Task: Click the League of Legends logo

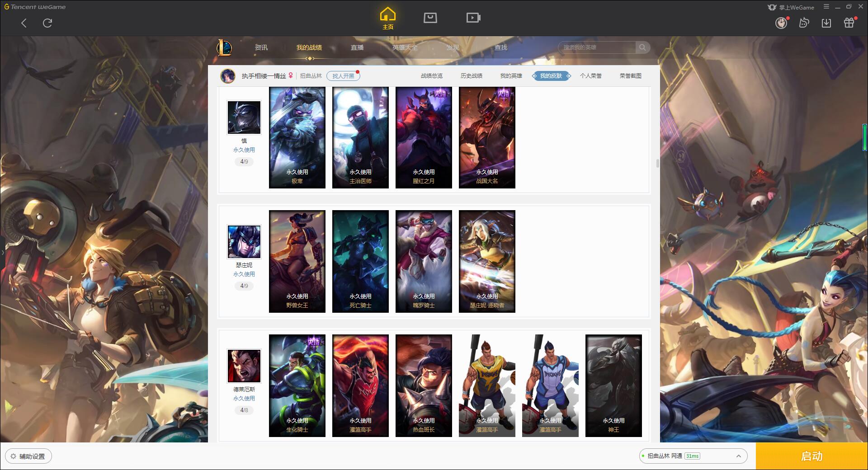Action: tap(225, 47)
